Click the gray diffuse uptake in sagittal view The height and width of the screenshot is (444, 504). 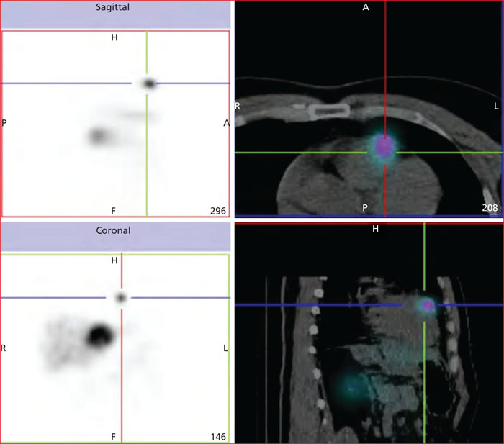click(99, 135)
